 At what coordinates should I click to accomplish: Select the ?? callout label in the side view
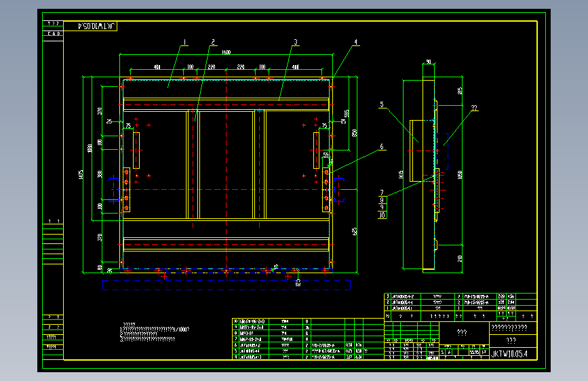474,108
